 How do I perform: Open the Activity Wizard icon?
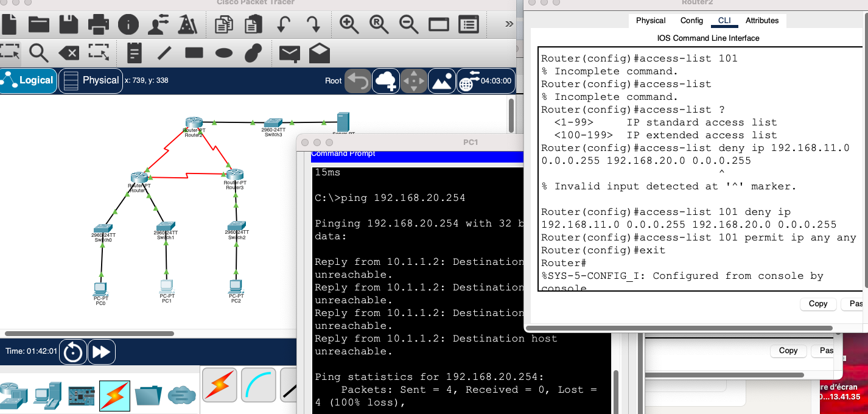point(187,24)
